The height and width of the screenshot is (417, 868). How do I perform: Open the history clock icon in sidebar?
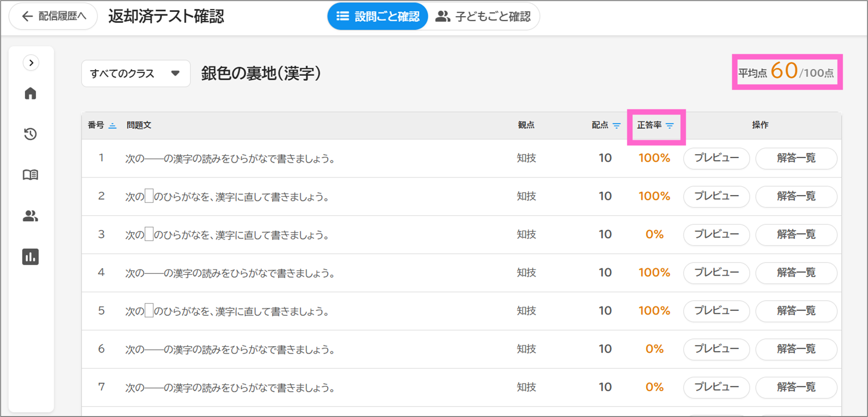[x=30, y=134]
